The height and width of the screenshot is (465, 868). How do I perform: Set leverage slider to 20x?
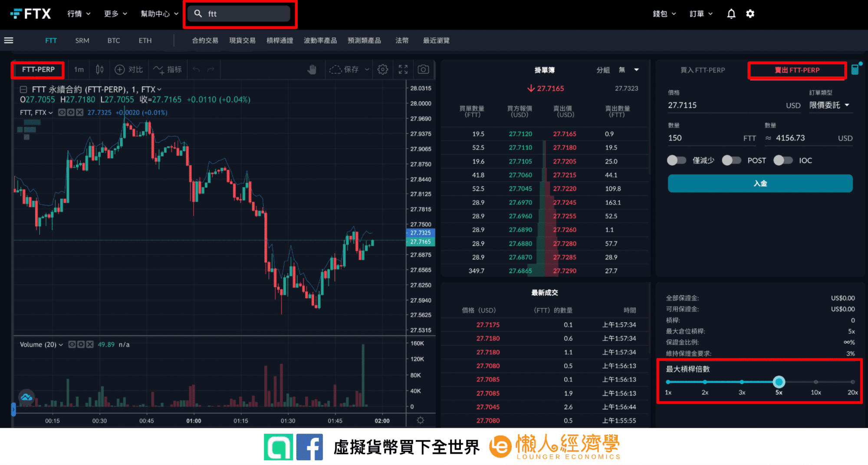(852, 382)
